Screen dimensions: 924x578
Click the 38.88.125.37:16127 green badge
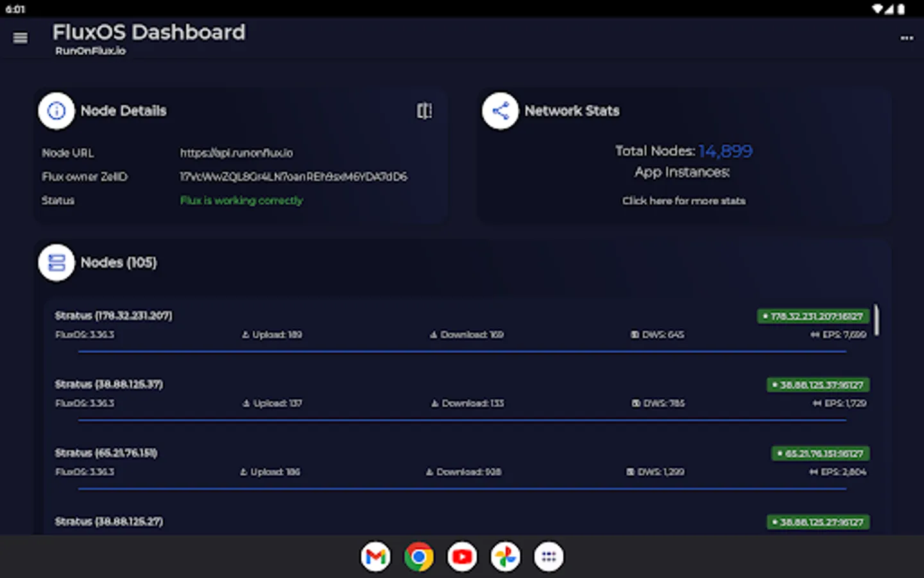[x=818, y=385]
